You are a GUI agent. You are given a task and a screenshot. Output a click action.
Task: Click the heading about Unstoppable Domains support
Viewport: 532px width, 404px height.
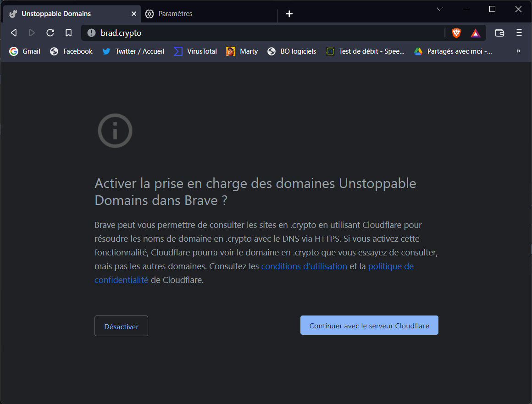pos(255,192)
